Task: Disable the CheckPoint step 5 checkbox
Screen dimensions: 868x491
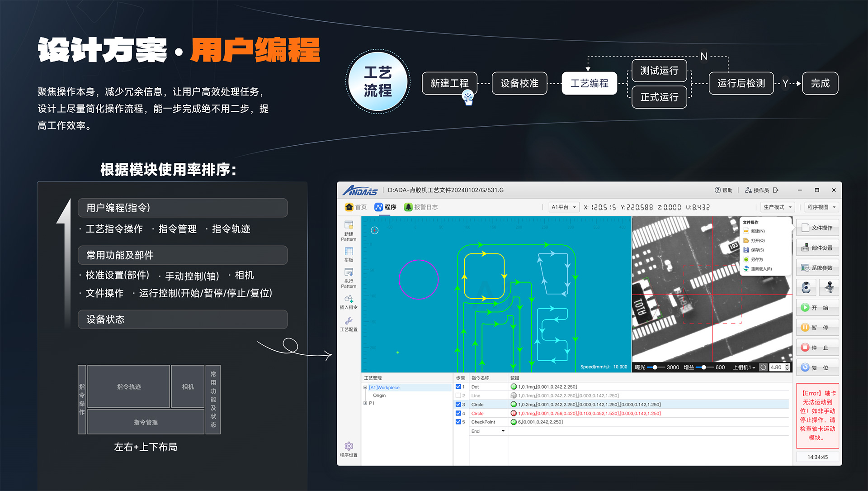Action: point(458,421)
